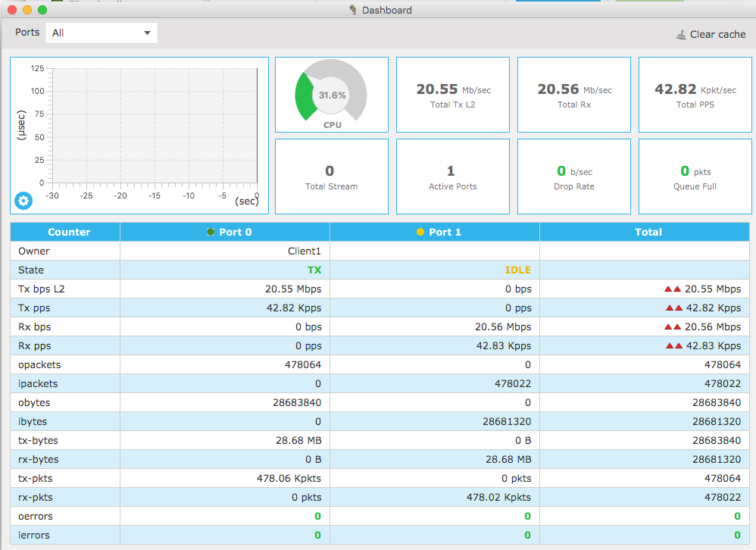Click Port 1's ipackets value 478022

click(513, 383)
